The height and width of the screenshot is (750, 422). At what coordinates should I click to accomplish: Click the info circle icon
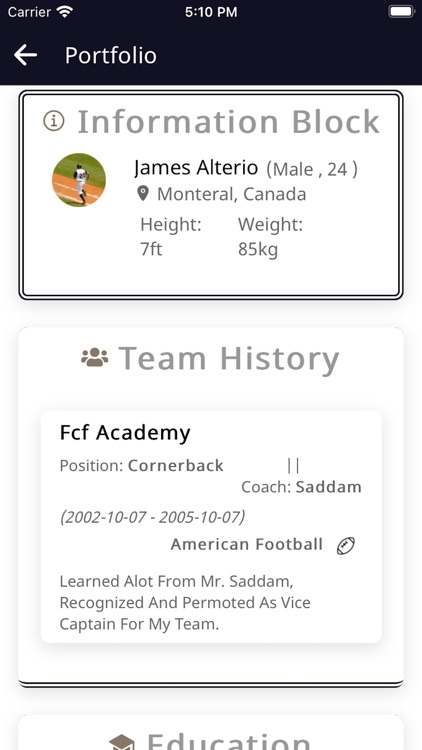pos(54,121)
